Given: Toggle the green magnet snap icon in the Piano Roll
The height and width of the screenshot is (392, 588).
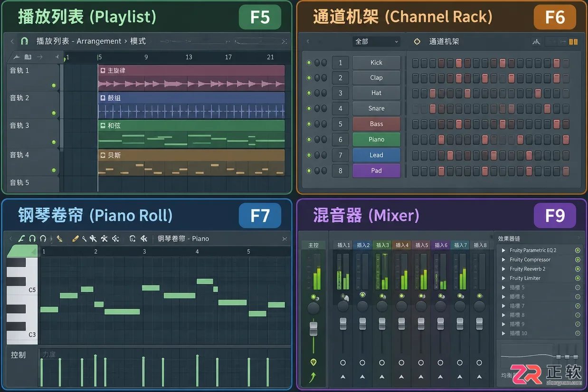Looking at the screenshot, I should 32,239.
